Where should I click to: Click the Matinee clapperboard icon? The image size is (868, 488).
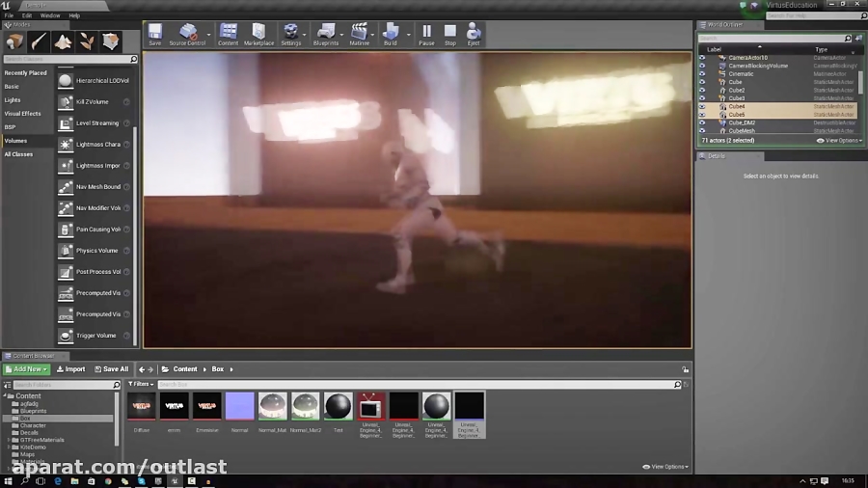click(360, 35)
